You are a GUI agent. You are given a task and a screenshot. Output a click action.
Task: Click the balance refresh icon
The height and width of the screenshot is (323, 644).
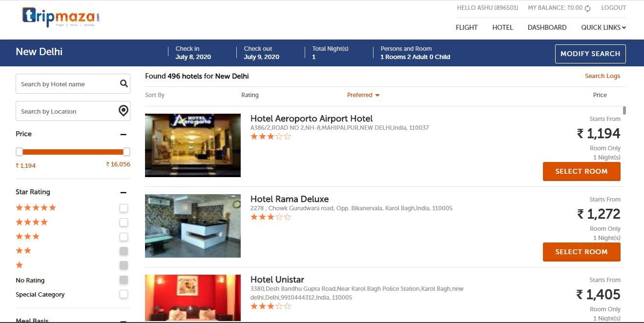(587, 8)
